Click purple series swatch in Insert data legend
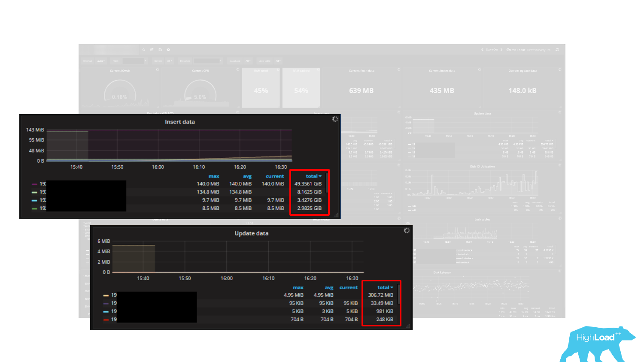 34,184
